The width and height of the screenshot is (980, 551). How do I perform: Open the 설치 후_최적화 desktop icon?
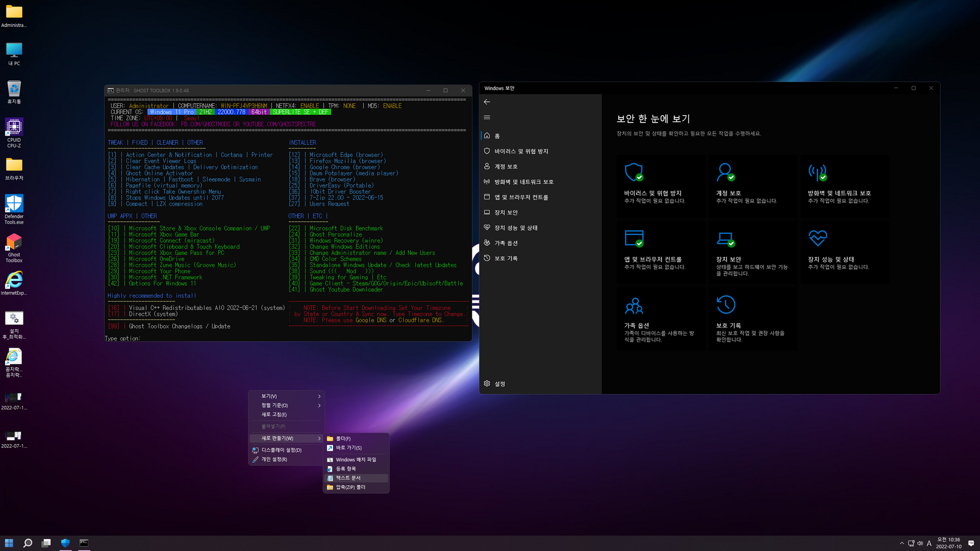pyautogui.click(x=14, y=325)
